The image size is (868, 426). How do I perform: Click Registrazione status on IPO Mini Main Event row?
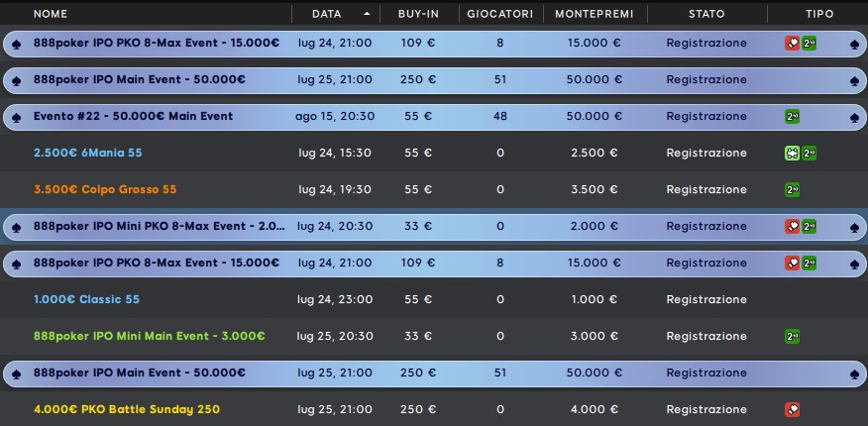click(x=706, y=337)
